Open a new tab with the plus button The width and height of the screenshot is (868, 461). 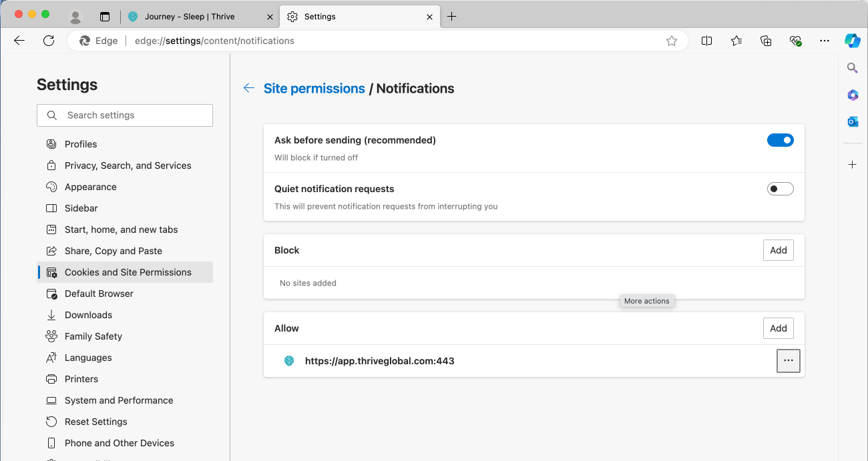click(x=452, y=17)
